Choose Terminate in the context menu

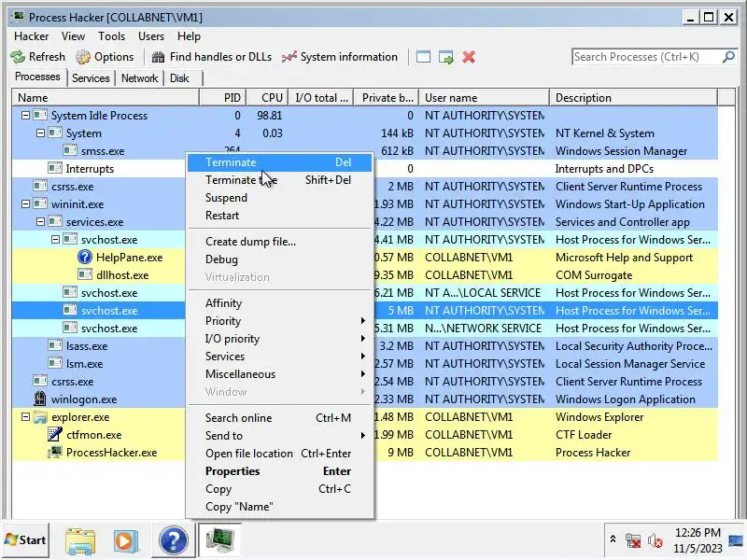point(279,162)
